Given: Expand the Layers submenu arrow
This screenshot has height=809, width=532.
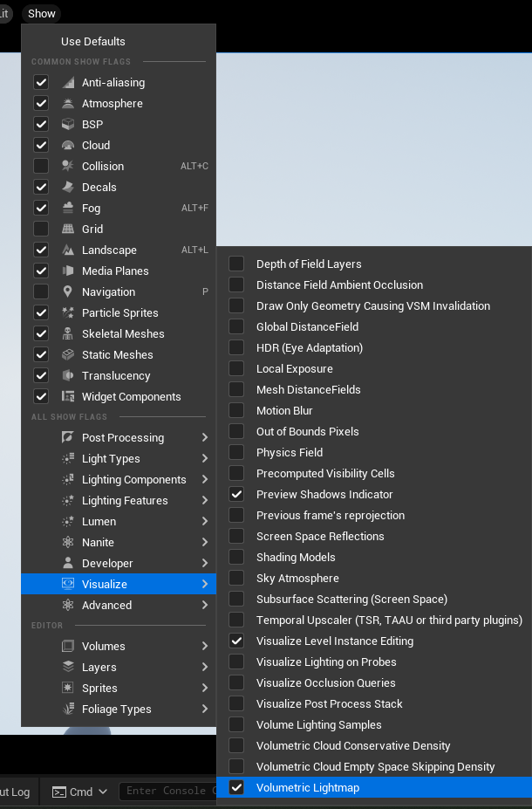Looking at the screenshot, I should tap(205, 667).
